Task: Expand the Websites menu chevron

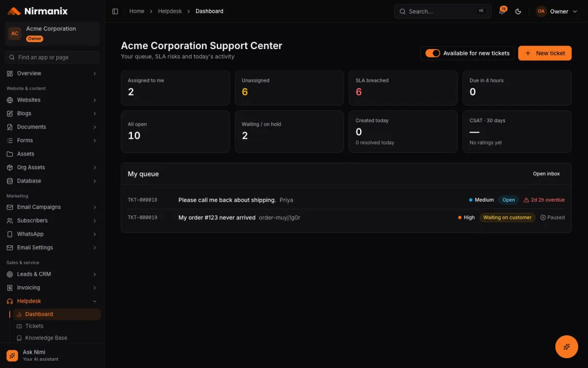Action: point(95,100)
